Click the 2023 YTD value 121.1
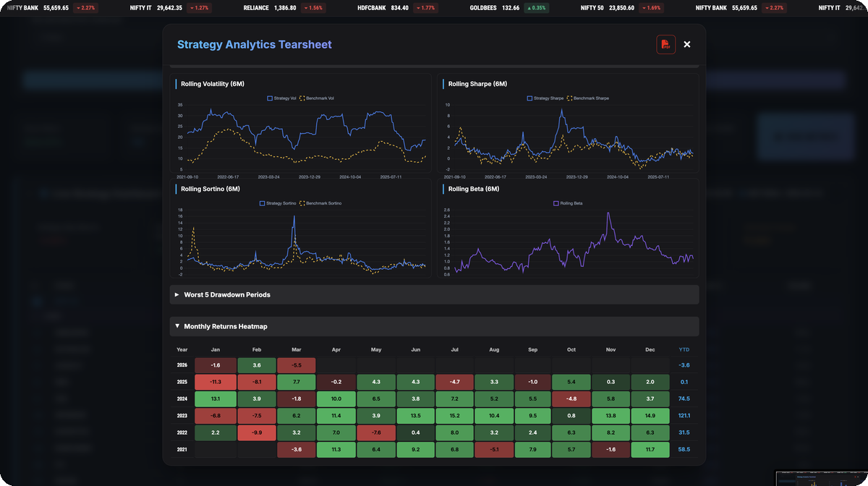The width and height of the screenshot is (868, 486). [684, 416]
